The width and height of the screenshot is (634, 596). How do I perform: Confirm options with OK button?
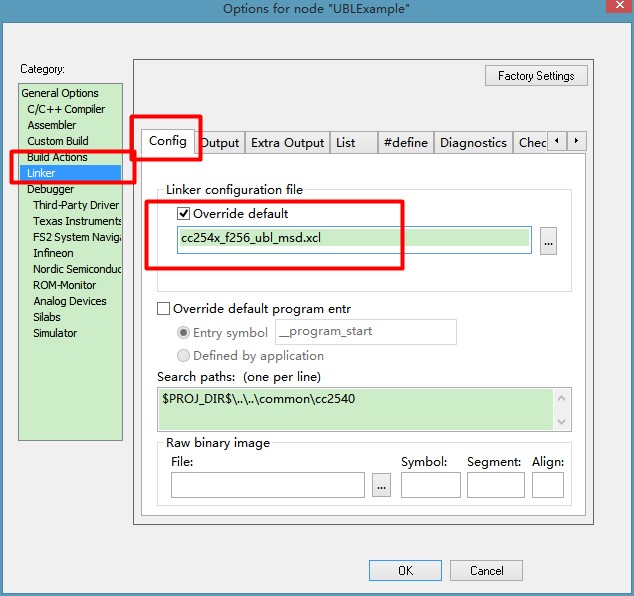(405, 570)
